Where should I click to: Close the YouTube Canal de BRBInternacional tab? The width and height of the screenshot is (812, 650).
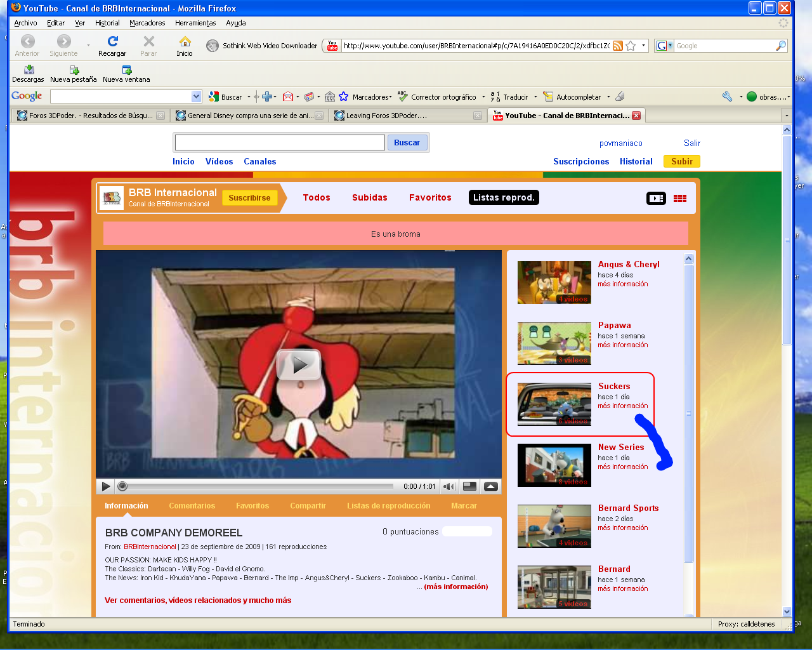[x=636, y=116]
